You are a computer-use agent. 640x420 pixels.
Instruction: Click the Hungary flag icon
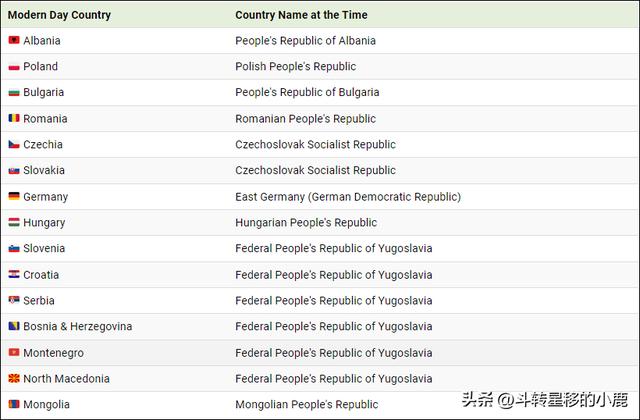(x=14, y=222)
